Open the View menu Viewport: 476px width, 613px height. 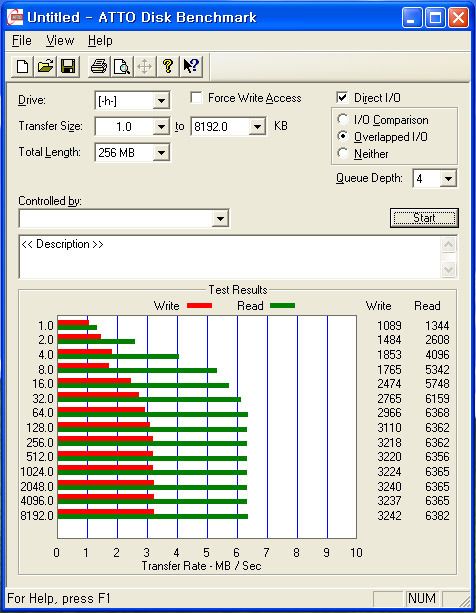[60, 41]
